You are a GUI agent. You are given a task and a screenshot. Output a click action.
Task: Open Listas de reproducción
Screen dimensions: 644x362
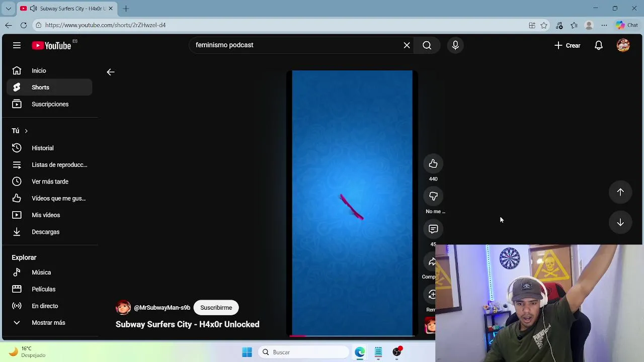(49, 165)
